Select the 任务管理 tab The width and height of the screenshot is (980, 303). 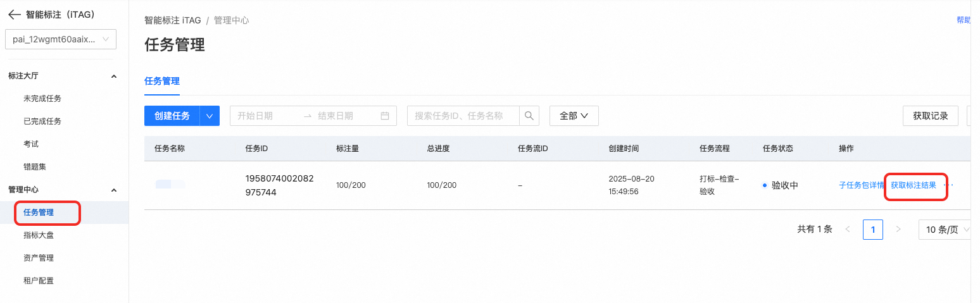pos(162,81)
